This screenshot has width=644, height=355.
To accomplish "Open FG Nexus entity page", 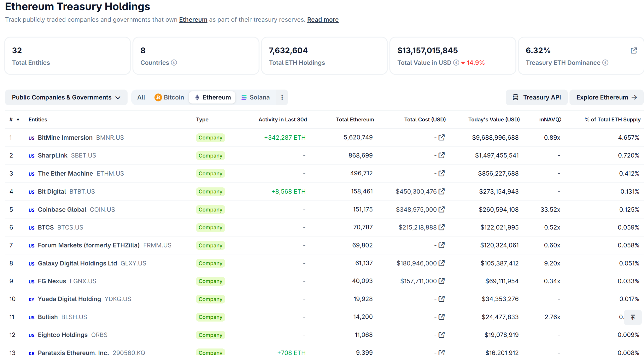I will [52, 281].
